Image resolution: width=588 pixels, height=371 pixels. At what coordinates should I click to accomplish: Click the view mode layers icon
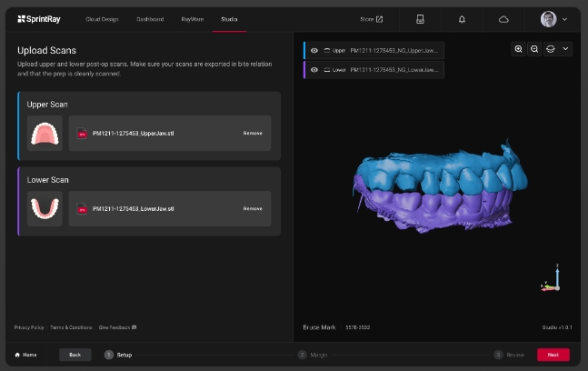pos(550,49)
